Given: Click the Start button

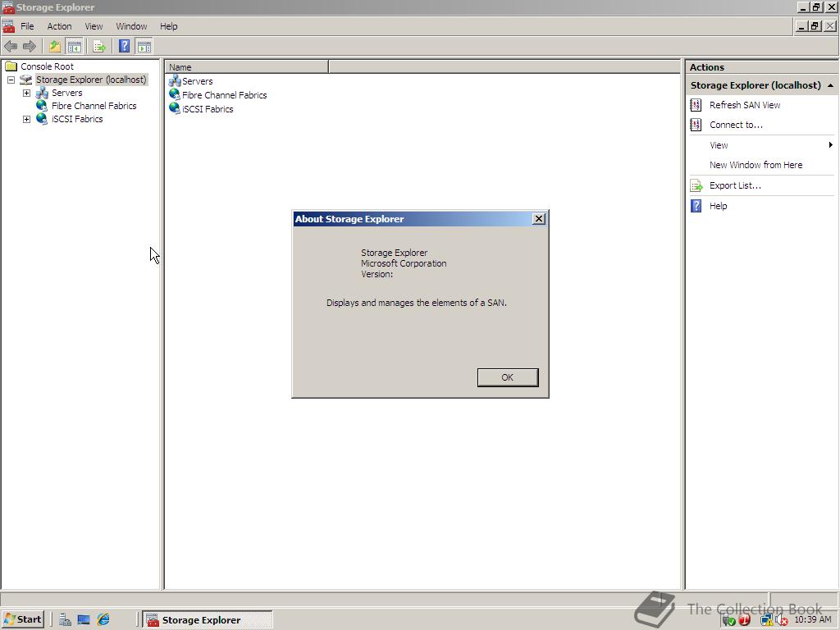Looking at the screenshot, I should [22, 620].
